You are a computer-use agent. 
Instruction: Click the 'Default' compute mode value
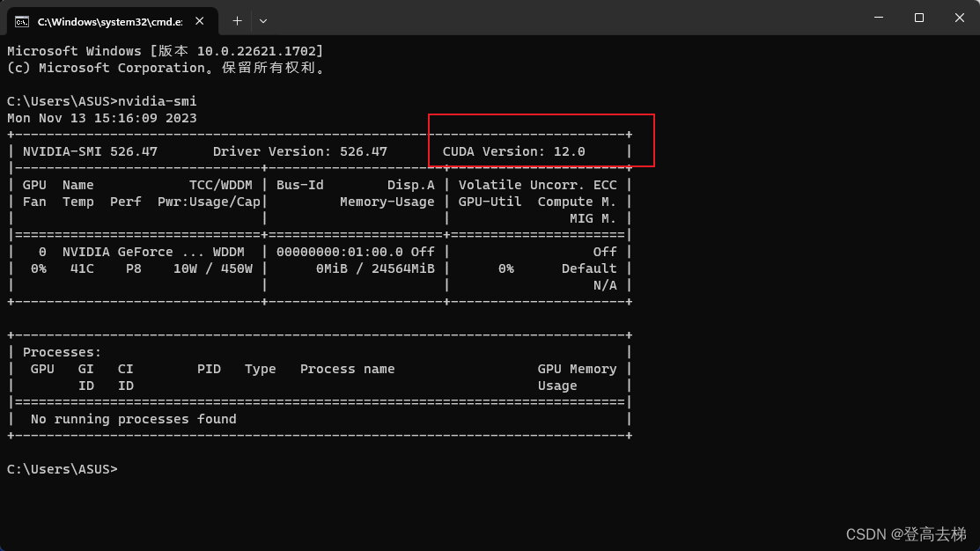(x=589, y=268)
